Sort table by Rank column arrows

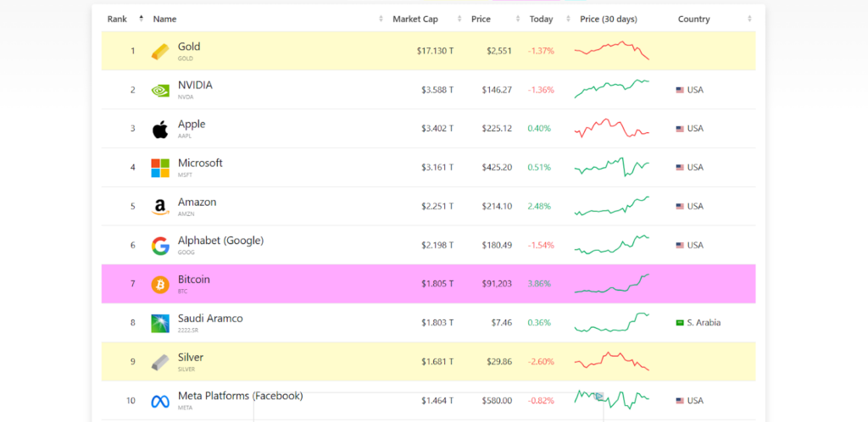[x=142, y=19]
